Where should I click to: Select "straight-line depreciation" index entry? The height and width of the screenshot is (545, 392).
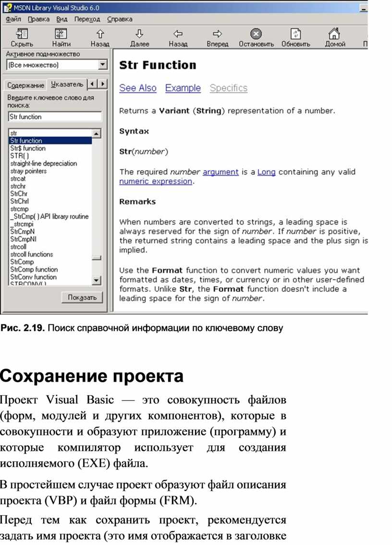point(44,163)
